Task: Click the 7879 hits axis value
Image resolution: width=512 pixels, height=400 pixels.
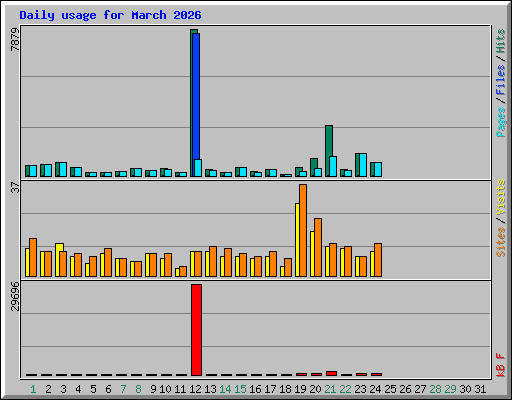Action: pyautogui.click(x=15, y=39)
